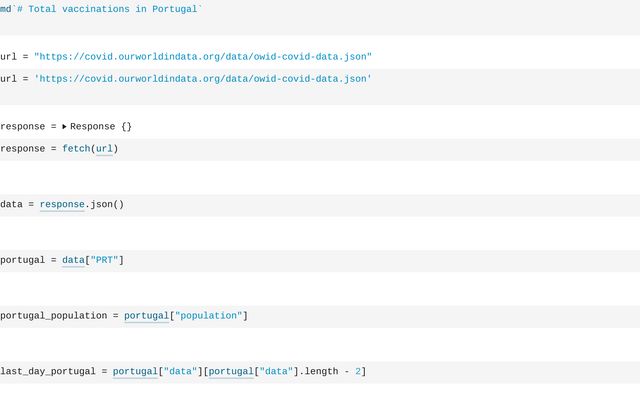Viewport: 640px width, 400px height.
Task: Click the single-quoted url string in code cell
Action: tap(202, 78)
